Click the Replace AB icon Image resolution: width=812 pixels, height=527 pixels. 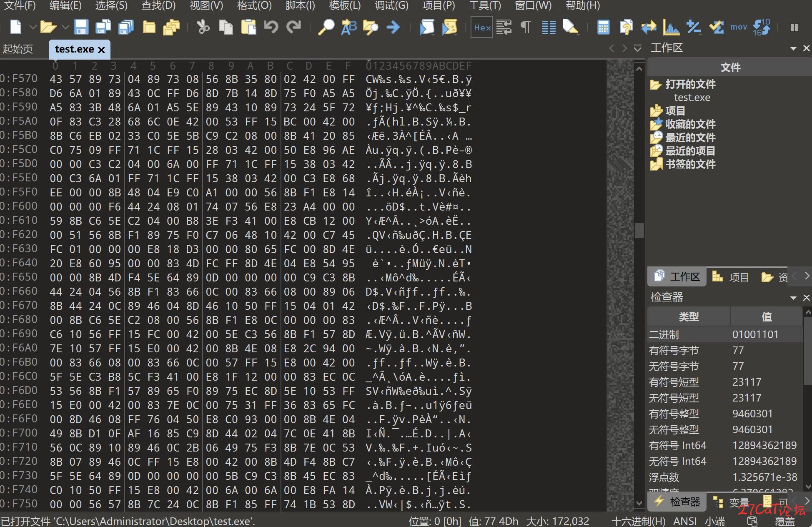coord(349,27)
